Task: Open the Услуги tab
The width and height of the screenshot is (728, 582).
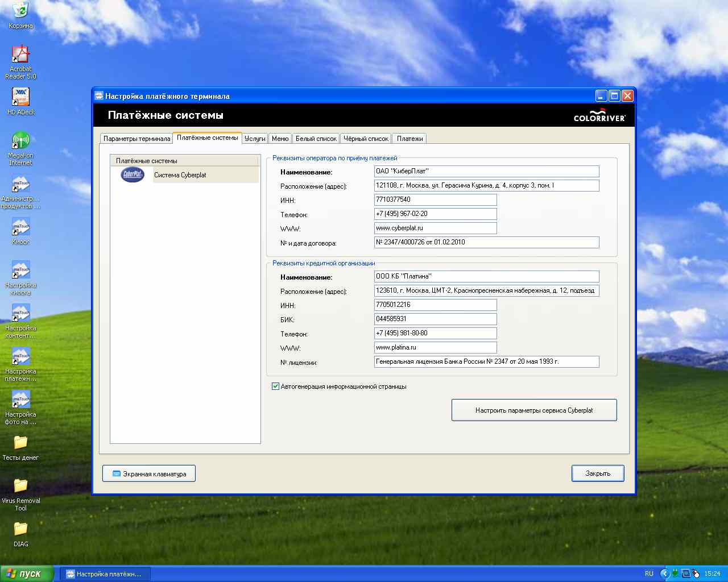Action: click(255, 139)
